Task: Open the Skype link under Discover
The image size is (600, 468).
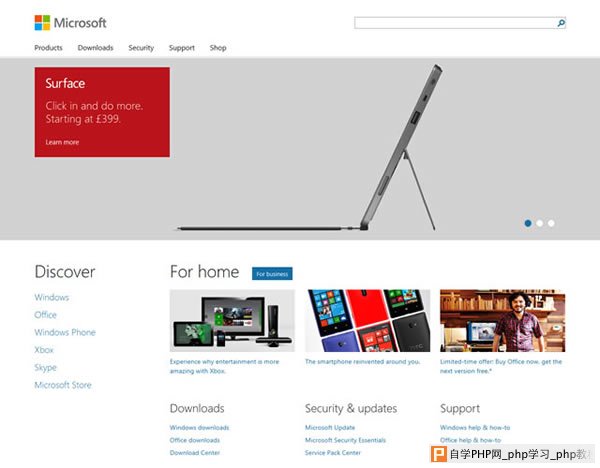Action: pos(46,367)
